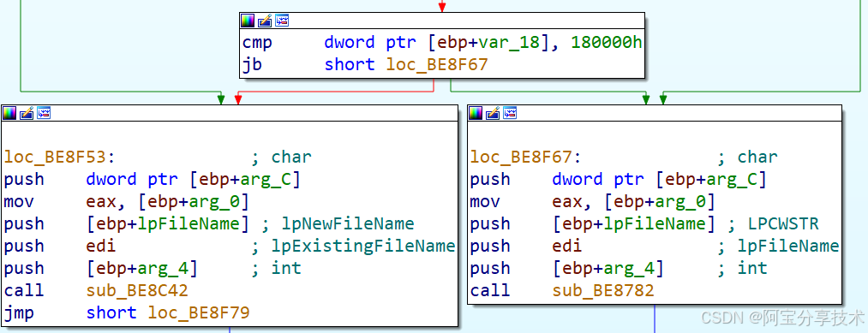The width and height of the screenshot is (868, 333).
Task: Select 'mov eax, [ebp+arg_0]' in the loc_BE8F67 node
Action: click(x=592, y=202)
